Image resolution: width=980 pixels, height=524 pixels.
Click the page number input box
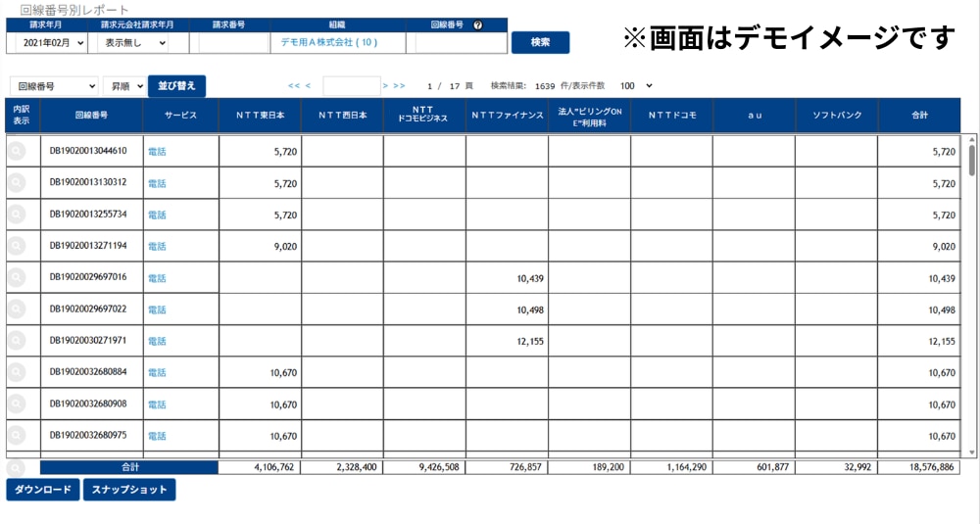(x=351, y=85)
